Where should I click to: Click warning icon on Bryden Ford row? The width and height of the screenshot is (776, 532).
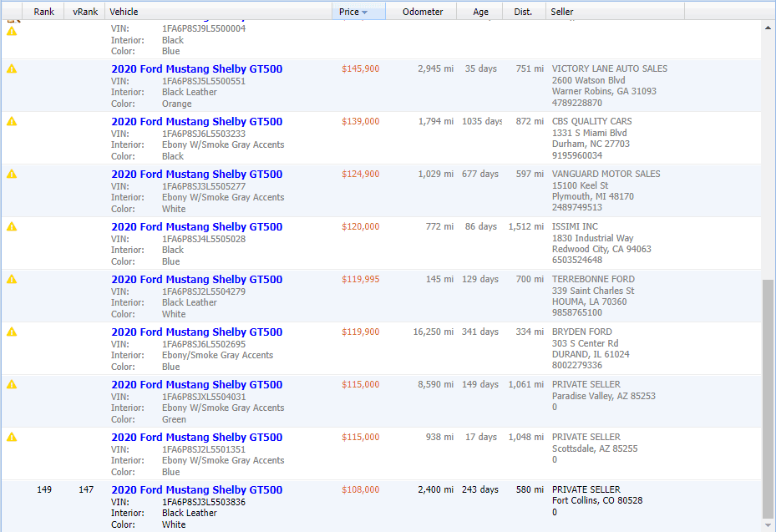[12, 332]
